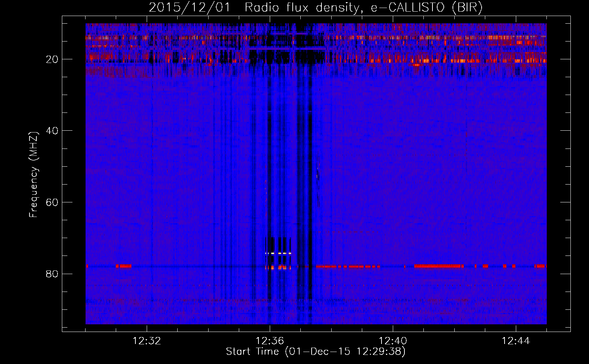589x364 pixels.
Task: Select the 'e-CALLISTO (BIR)' text in title
Action: tap(427, 8)
